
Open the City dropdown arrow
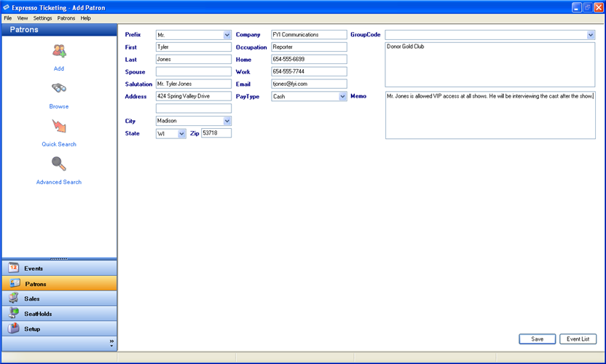tap(227, 121)
